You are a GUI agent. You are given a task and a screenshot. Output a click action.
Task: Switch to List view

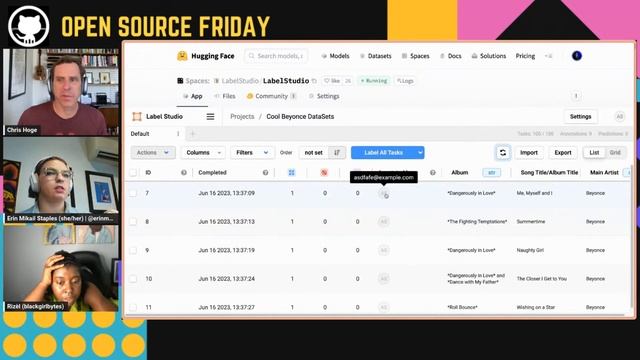pyautogui.click(x=594, y=153)
